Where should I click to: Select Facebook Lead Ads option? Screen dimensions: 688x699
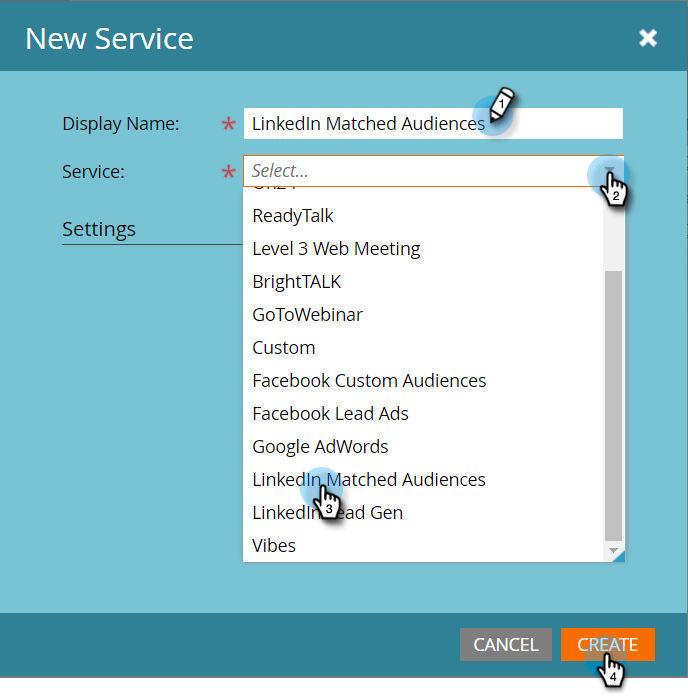424,414
